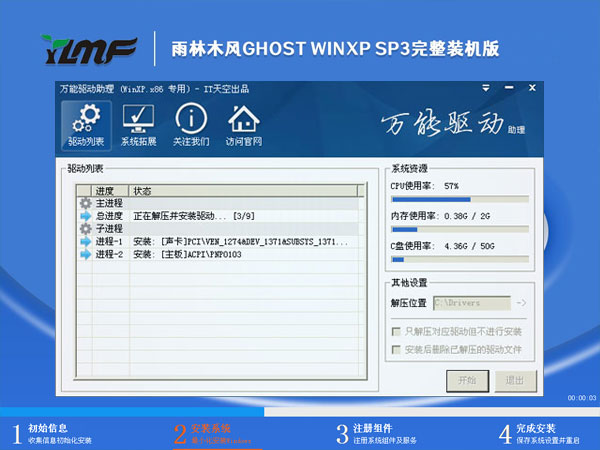Open the title bar dropdown menu arrow

pos(486,88)
